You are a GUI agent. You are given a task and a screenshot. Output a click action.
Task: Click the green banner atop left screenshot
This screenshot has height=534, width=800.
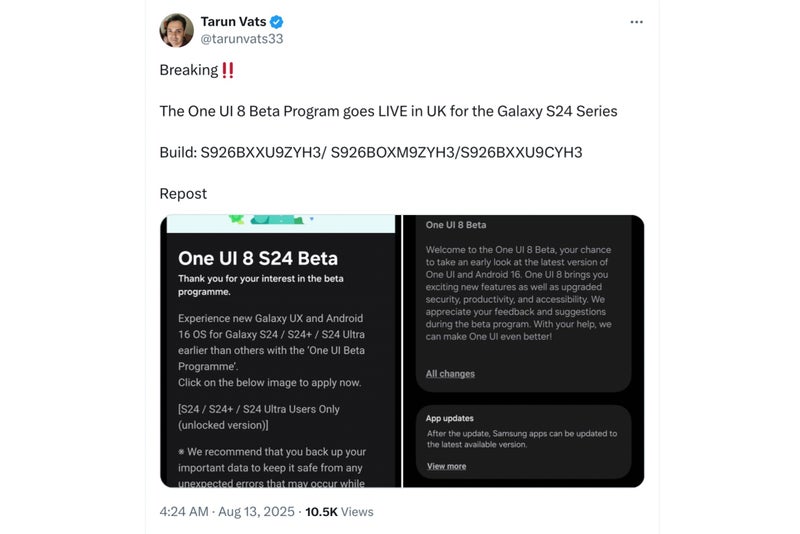click(x=280, y=222)
